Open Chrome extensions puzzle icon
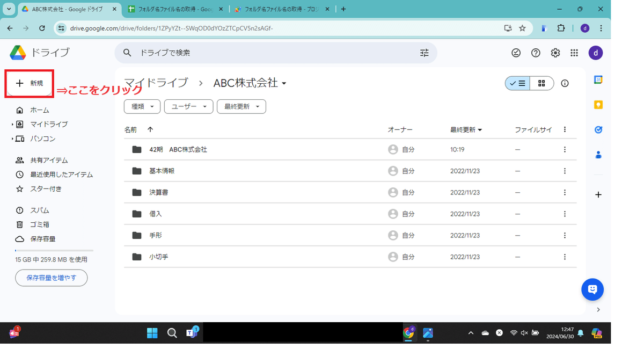Image resolution: width=644 pixels, height=349 pixels. pyautogui.click(x=561, y=28)
